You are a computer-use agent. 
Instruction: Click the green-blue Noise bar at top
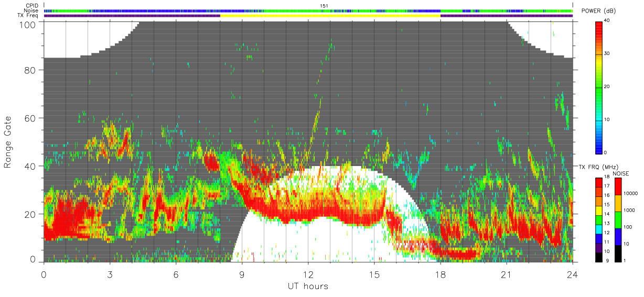308,10
